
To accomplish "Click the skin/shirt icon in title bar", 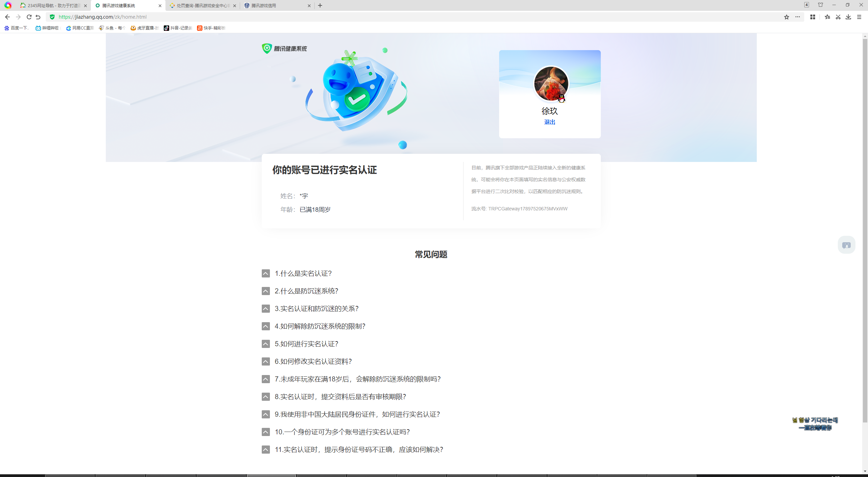I will (x=821, y=5).
